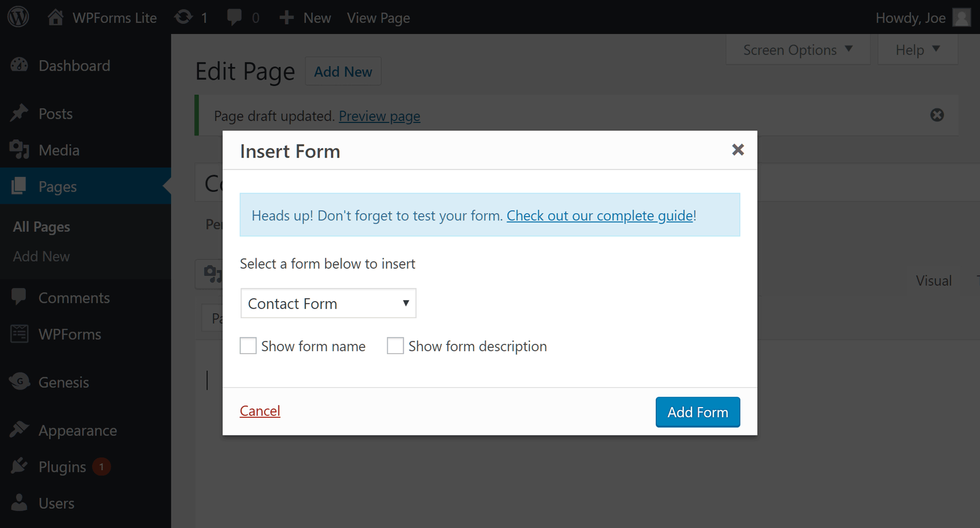980x528 pixels.
Task: Enable Show form description checkbox
Action: [x=395, y=346]
